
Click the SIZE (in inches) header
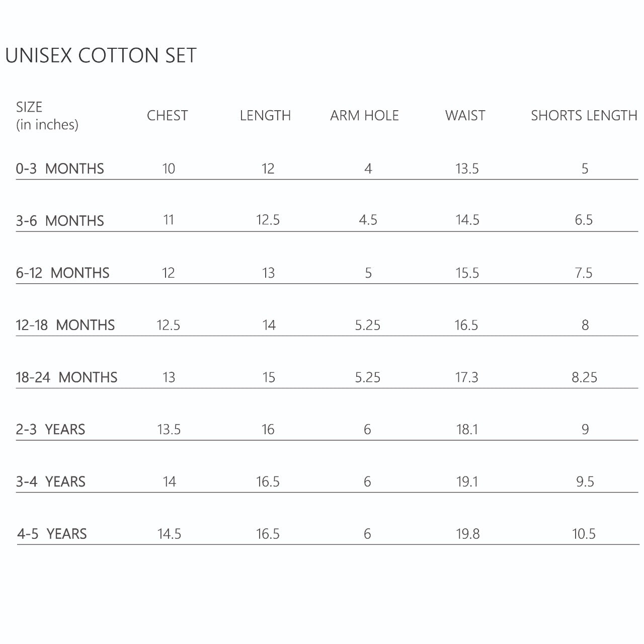(47, 116)
